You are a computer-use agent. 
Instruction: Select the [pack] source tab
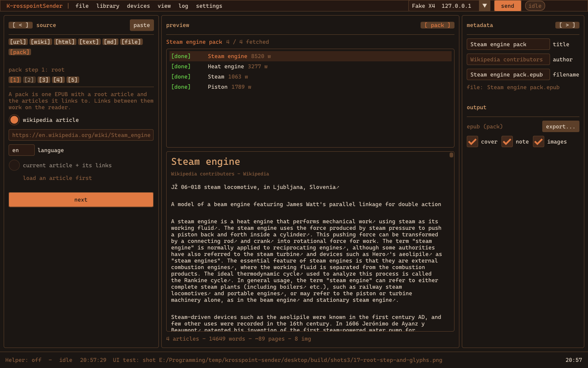(x=20, y=52)
